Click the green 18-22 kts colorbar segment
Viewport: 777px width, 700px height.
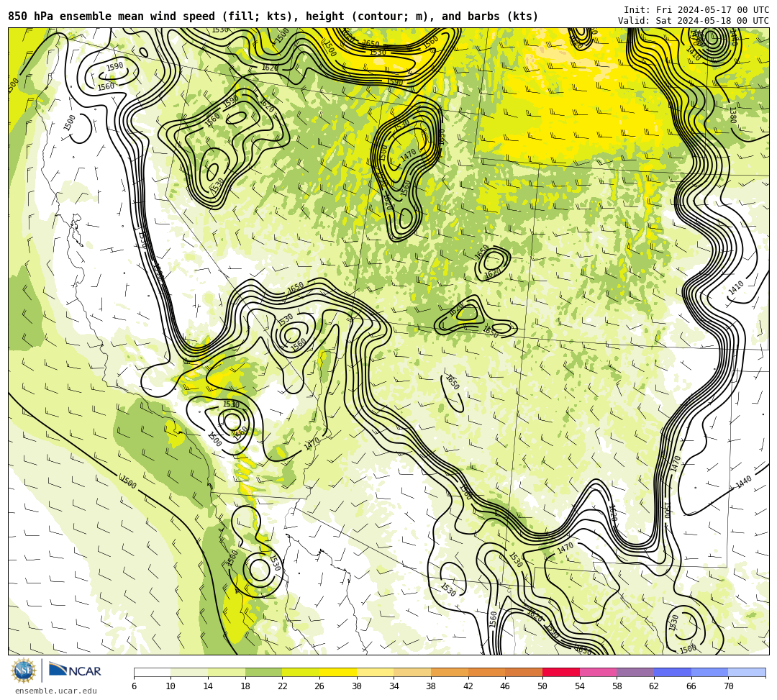click(x=263, y=672)
